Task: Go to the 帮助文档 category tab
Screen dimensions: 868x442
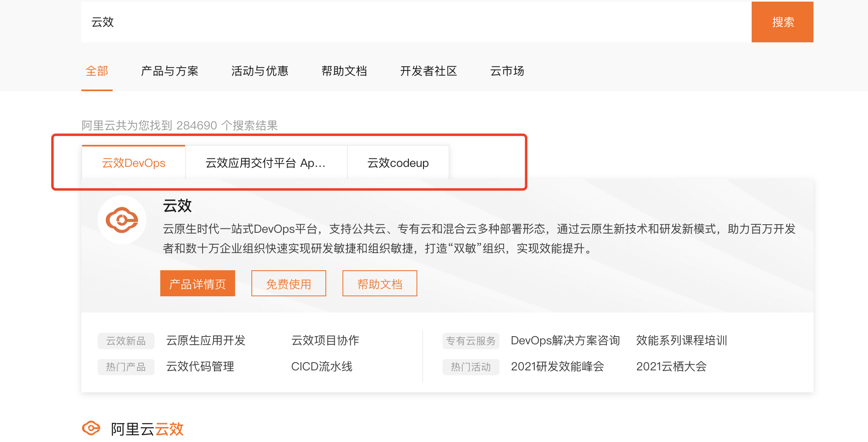Action: click(x=344, y=71)
